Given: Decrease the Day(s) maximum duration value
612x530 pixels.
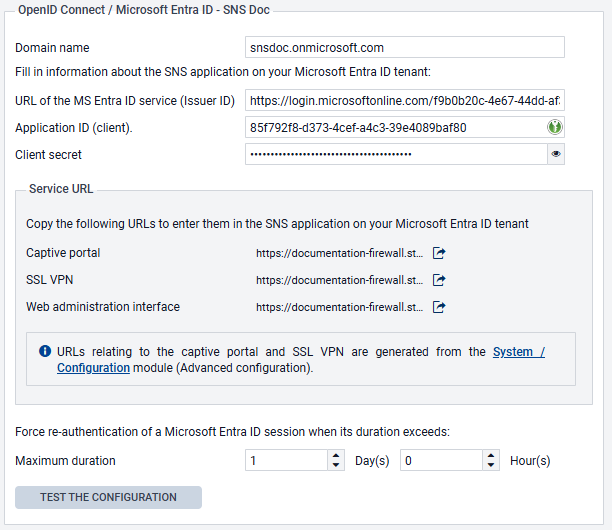Looking at the screenshot, I should pyautogui.click(x=335, y=466).
